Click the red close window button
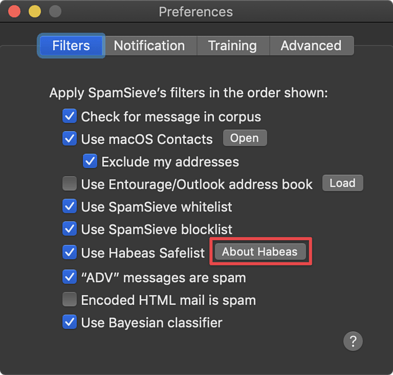The width and height of the screenshot is (393, 375). 14,12
